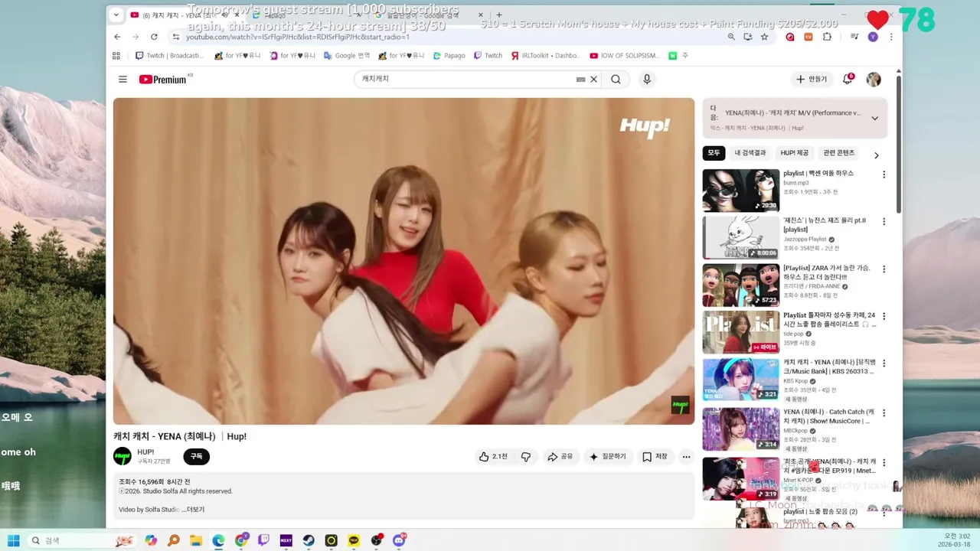Click the taskbar 검색 search box

coord(83,540)
